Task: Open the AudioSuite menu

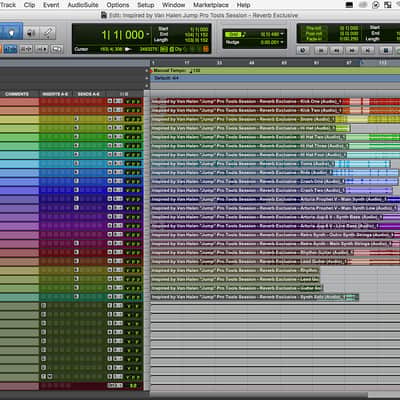Action: click(83, 5)
